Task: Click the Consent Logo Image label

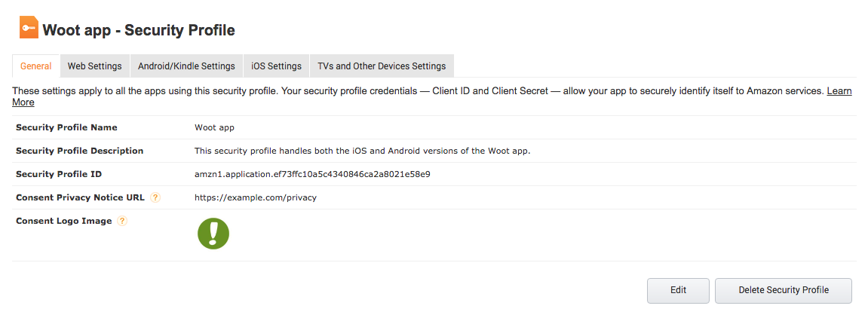Action: pyautogui.click(x=63, y=221)
